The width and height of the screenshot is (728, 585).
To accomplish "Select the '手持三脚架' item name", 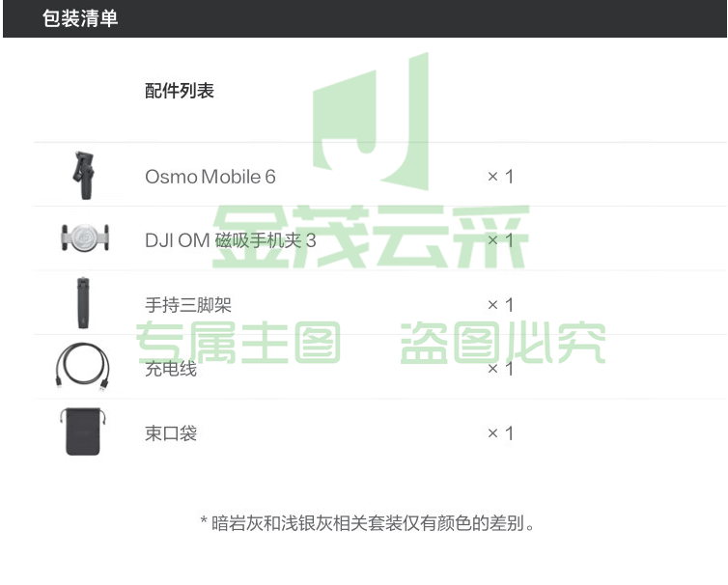I will point(188,305).
